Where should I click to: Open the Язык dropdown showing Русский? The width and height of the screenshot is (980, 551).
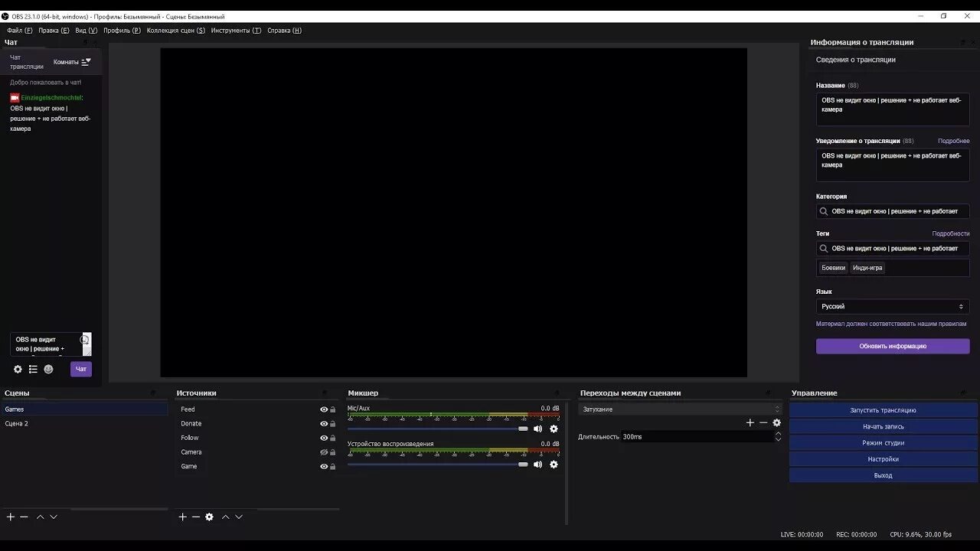point(893,306)
